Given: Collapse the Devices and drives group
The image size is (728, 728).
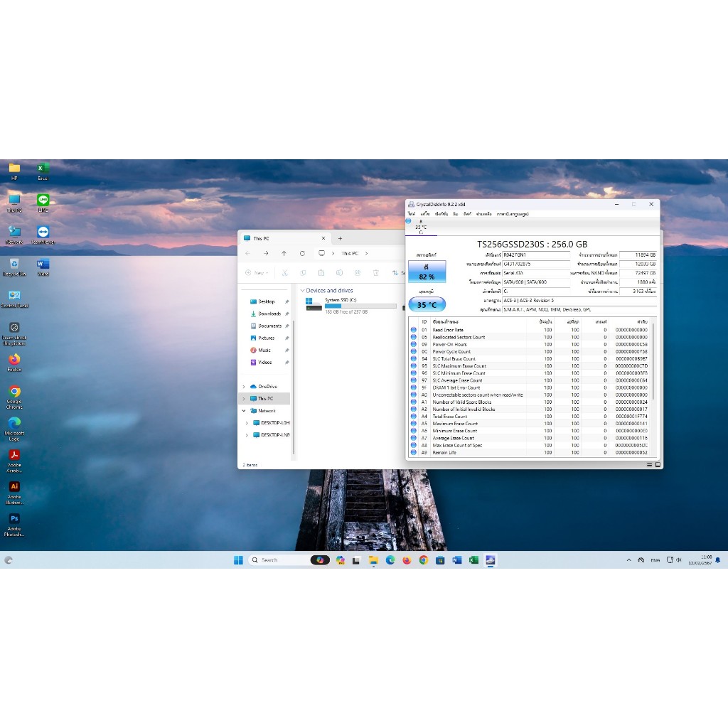Looking at the screenshot, I should (302, 291).
